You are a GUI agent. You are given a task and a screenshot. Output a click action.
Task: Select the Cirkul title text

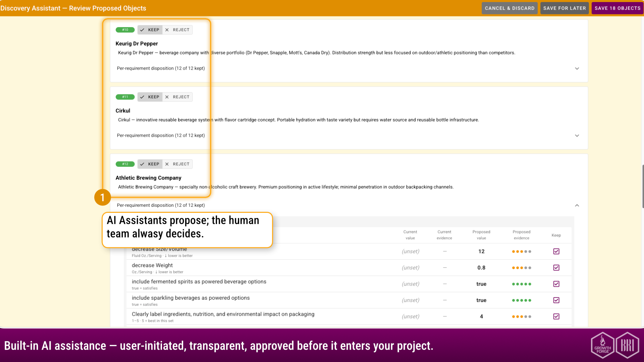click(123, 111)
